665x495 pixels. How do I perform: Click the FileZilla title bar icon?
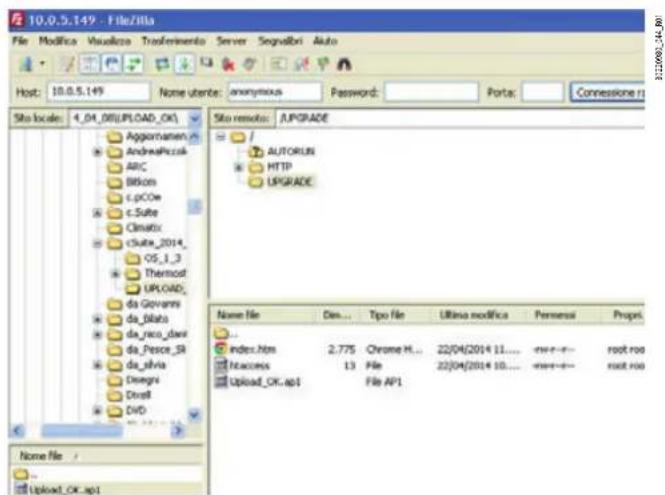coord(18,20)
